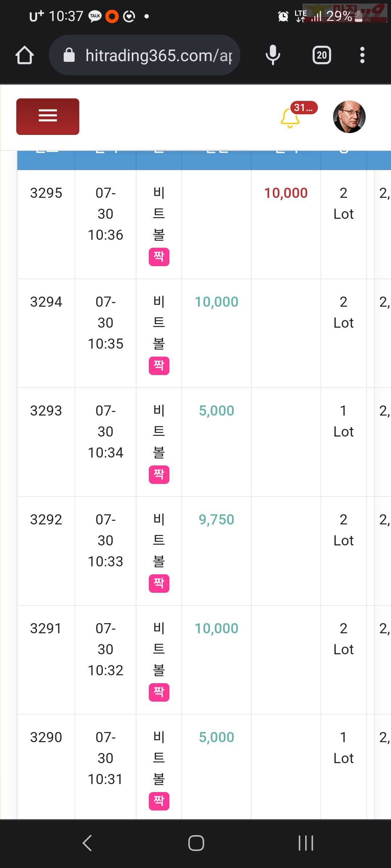Tap the browser home icon

coord(25,55)
